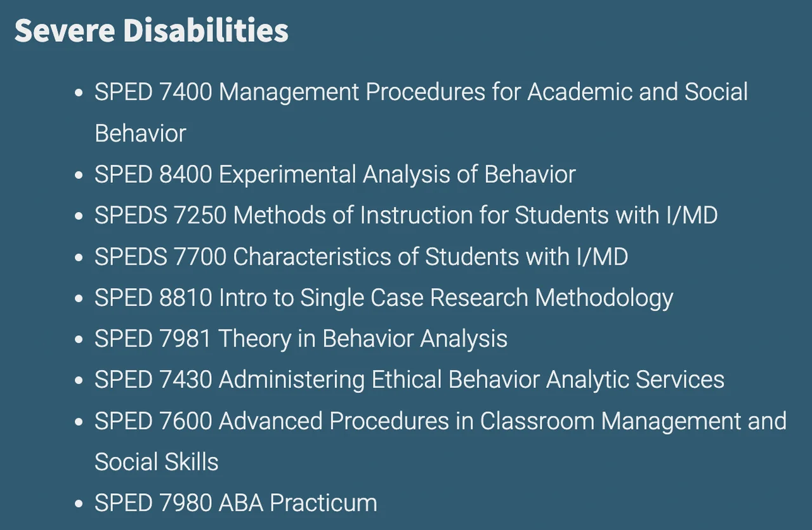
Task: Click the Severe Disabilities heading
Action: [x=151, y=30]
